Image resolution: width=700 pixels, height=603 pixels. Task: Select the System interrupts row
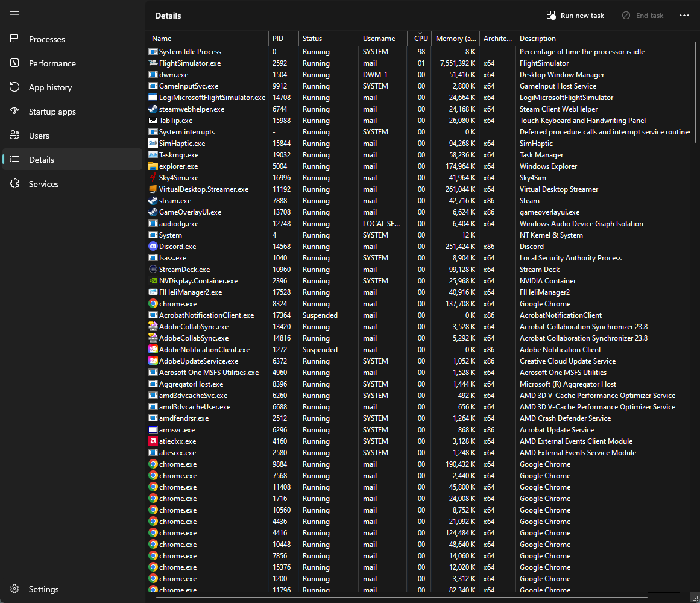coord(419,131)
